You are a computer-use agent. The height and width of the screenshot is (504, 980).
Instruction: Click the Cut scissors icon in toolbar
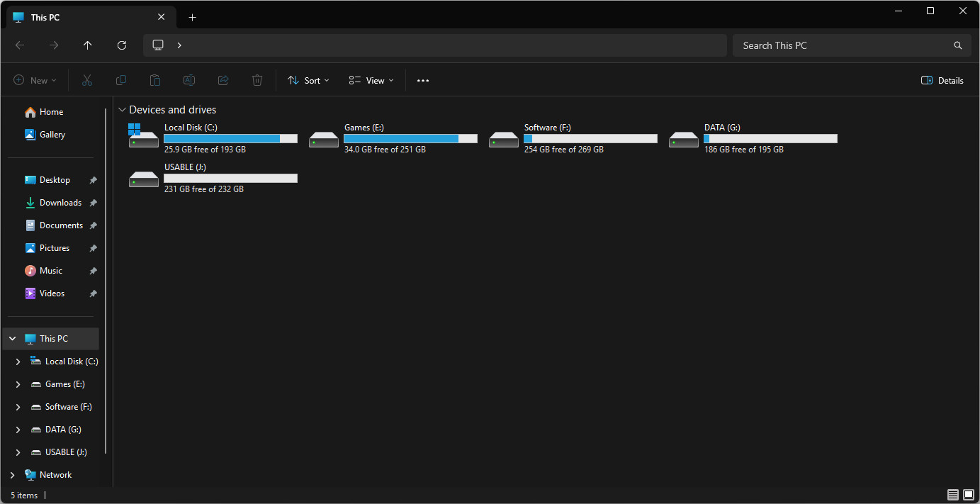tap(87, 81)
